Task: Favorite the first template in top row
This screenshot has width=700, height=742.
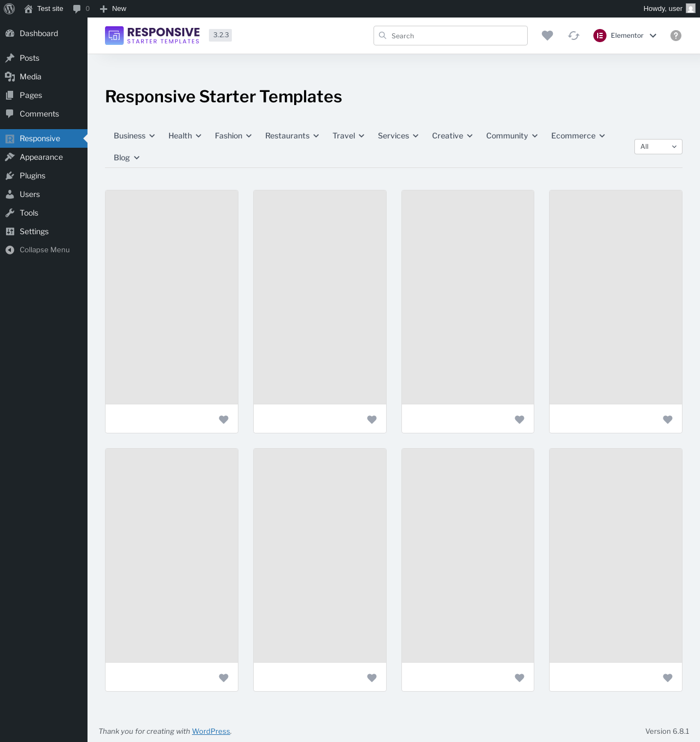Action: click(224, 420)
